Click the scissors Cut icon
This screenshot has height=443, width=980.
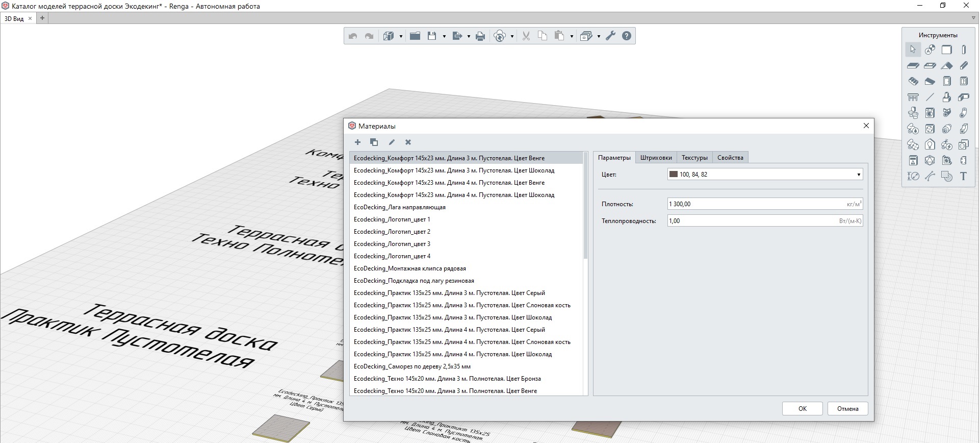(x=526, y=36)
